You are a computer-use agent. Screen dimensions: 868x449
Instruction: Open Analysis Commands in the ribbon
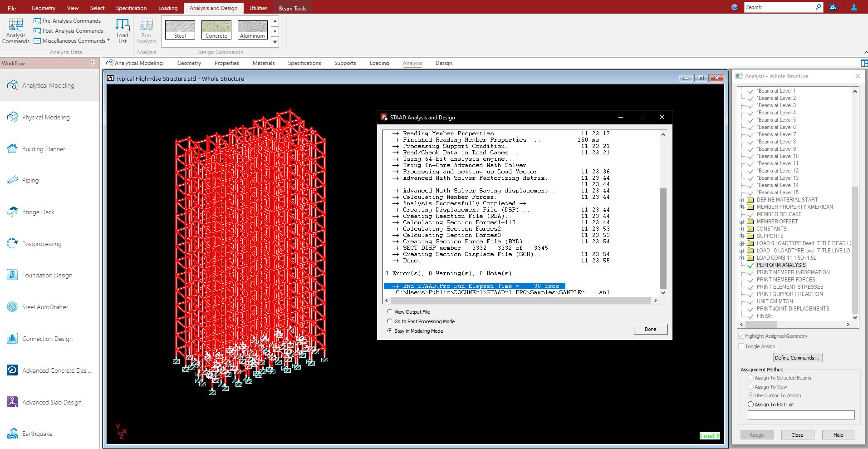(16, 31)
